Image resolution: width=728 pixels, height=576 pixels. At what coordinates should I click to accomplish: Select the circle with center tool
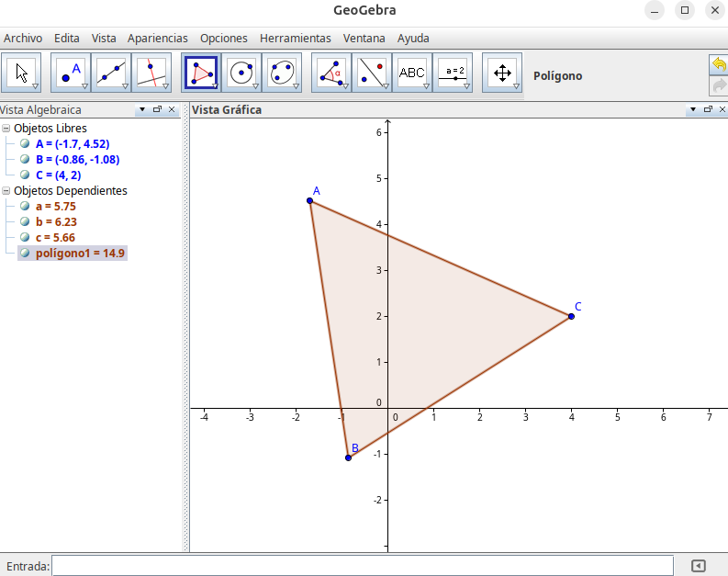click(241, 73)
